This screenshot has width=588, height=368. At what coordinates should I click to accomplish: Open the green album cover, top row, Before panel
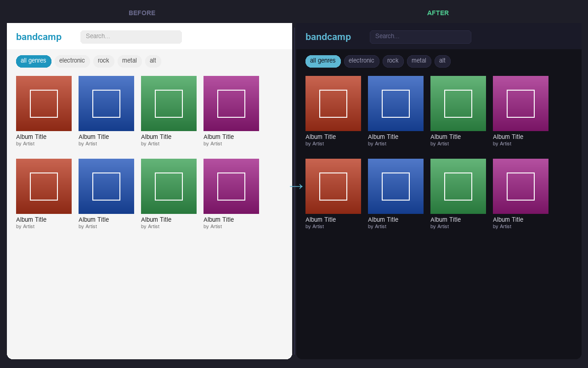pyautogui.click(x=169, y=103)
